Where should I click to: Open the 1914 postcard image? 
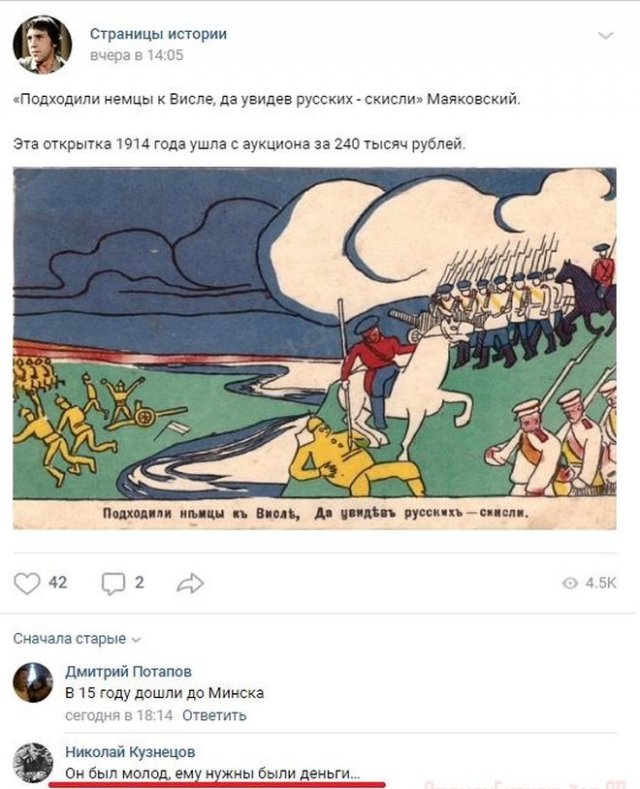[x=314, y=348]
